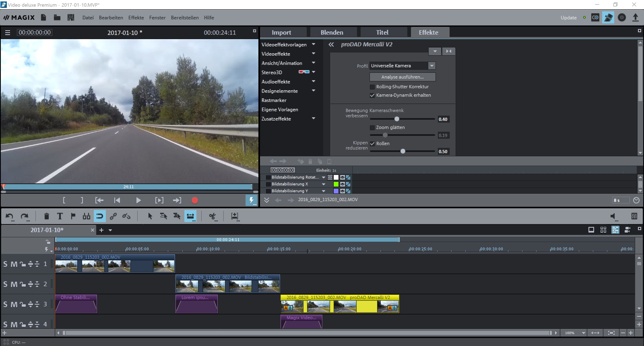Tick the Bildstabilisierung X checkbox
The image size is (644, 346).
[x=268, y=184]
